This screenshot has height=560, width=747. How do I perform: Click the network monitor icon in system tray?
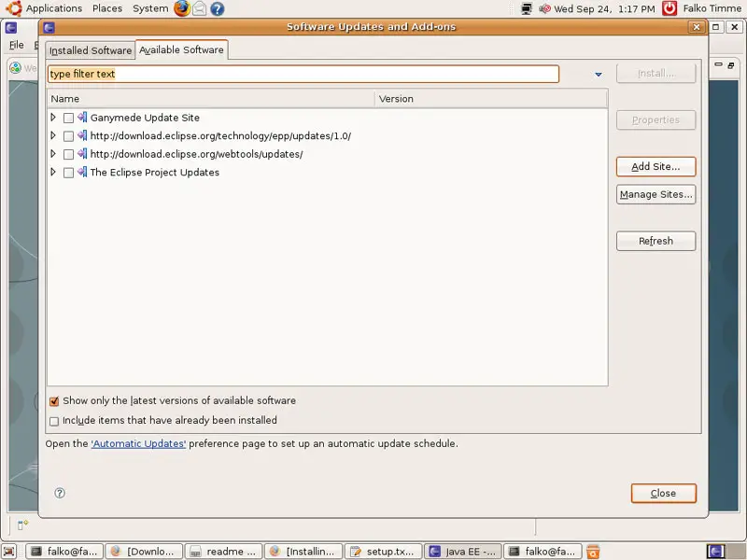[527, 8]
